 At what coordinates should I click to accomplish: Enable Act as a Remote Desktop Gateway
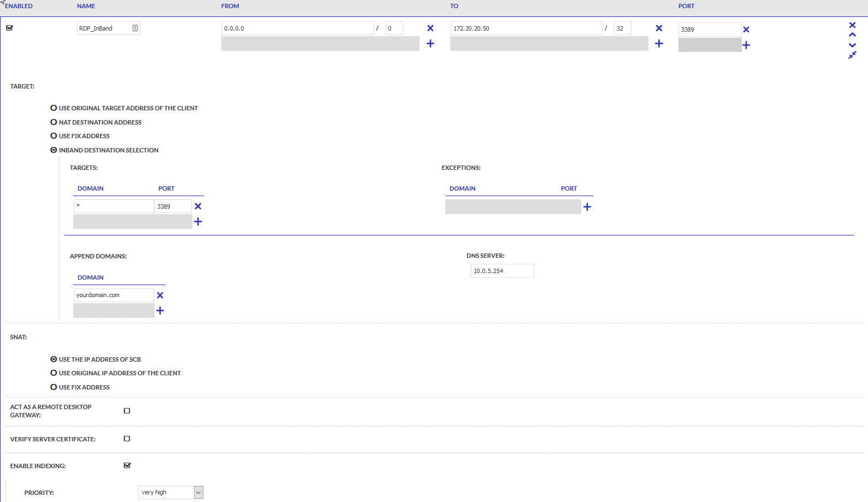(127, 411)
